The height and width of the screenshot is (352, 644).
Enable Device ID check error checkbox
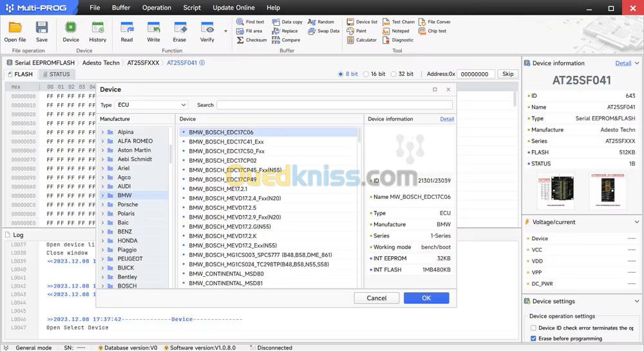point(533,328)
